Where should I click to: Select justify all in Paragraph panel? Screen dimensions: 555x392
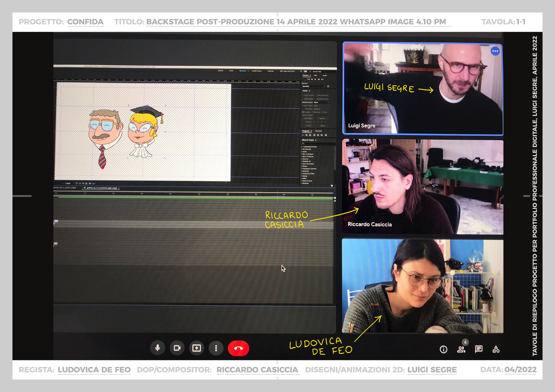(326, 135)
